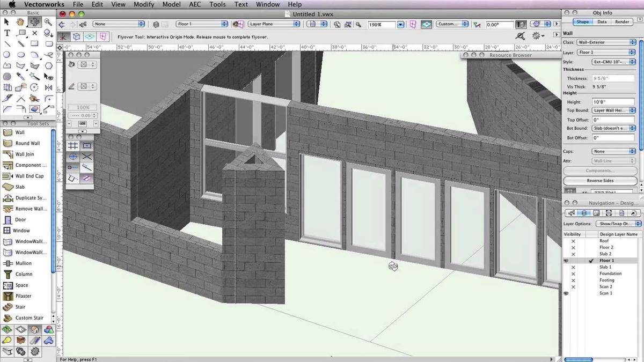Toggle visibility of the Roof layer
The width and height of the screenshot is (644, 362).
coord(573,241)
